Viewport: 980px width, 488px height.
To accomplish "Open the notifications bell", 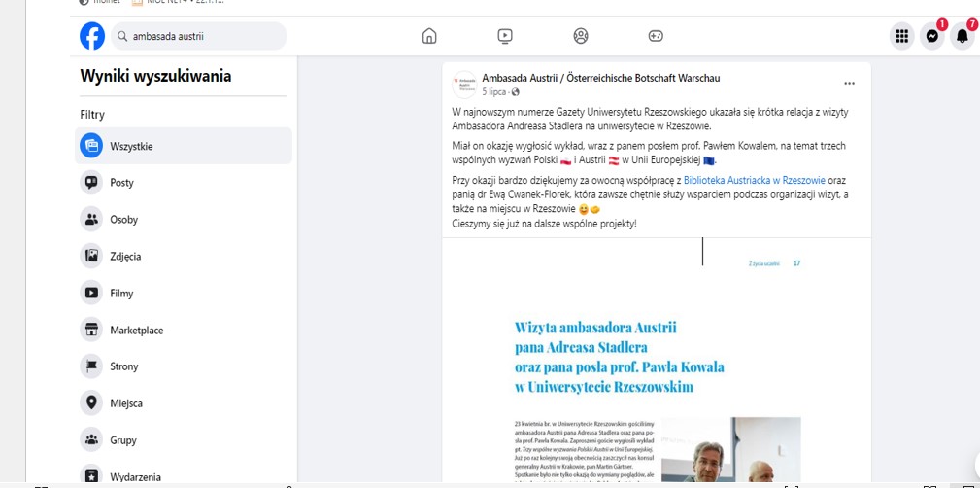I will pyautogui.click(x=962, y=36).
